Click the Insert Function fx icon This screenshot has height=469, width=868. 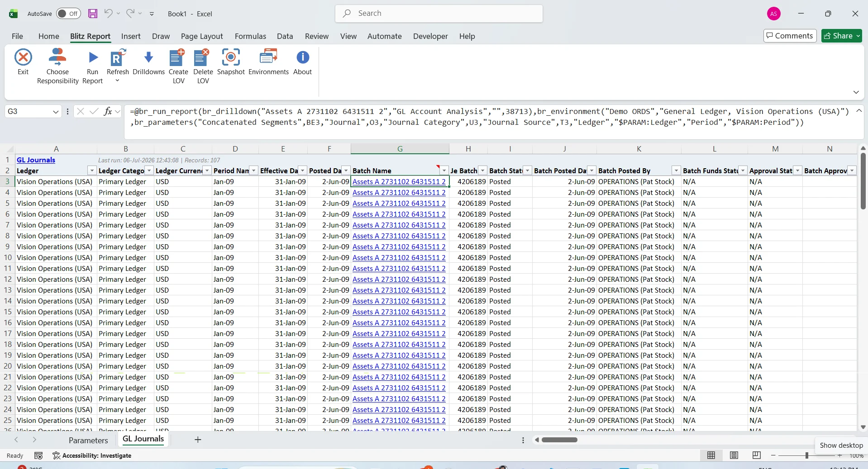coord(108,111)
